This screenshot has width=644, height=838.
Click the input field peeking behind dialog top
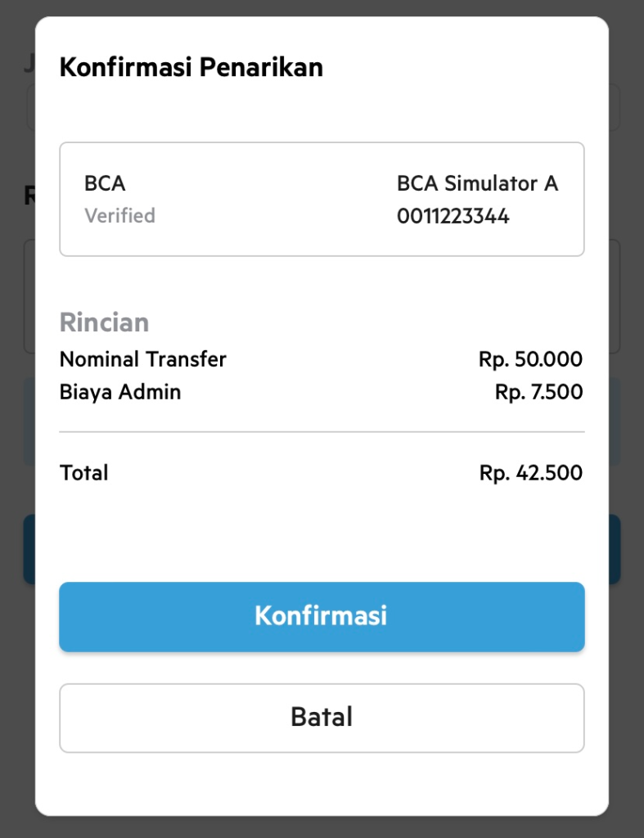pyautogui.click(x=615, y=106)
